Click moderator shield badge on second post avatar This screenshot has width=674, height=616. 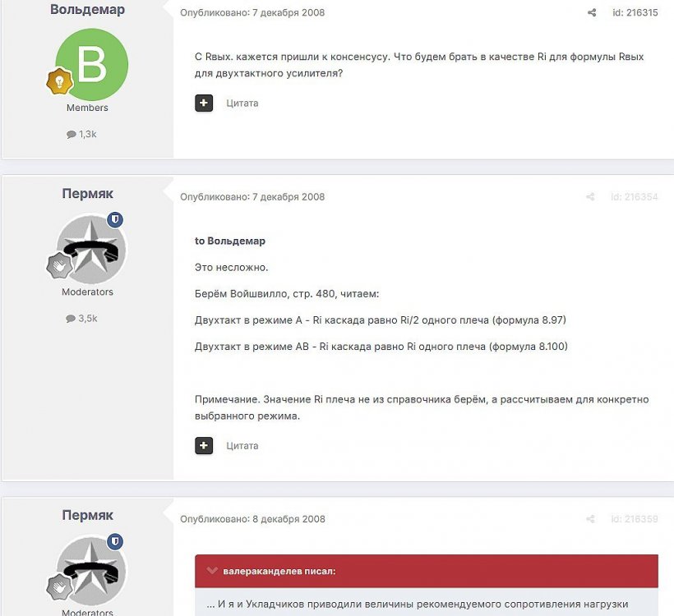coord(115,219)
